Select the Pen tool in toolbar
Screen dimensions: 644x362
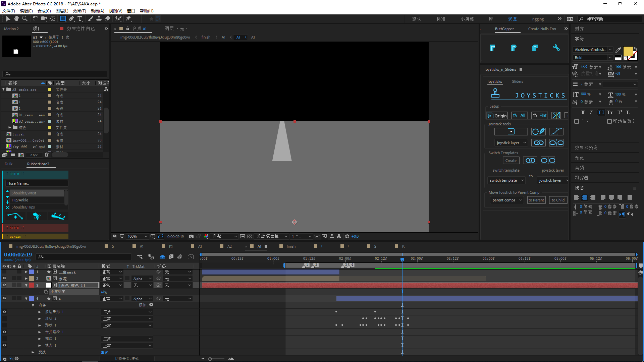71,19
